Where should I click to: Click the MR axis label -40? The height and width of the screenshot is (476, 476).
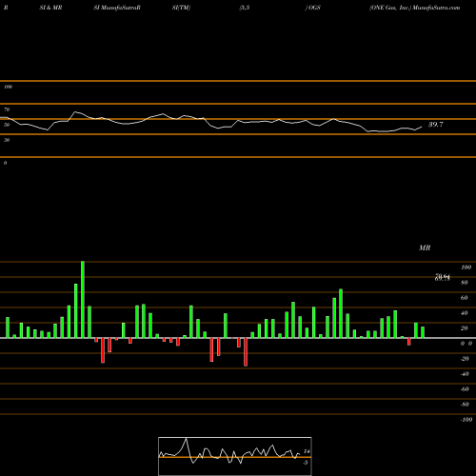click(x=465, y=374)
